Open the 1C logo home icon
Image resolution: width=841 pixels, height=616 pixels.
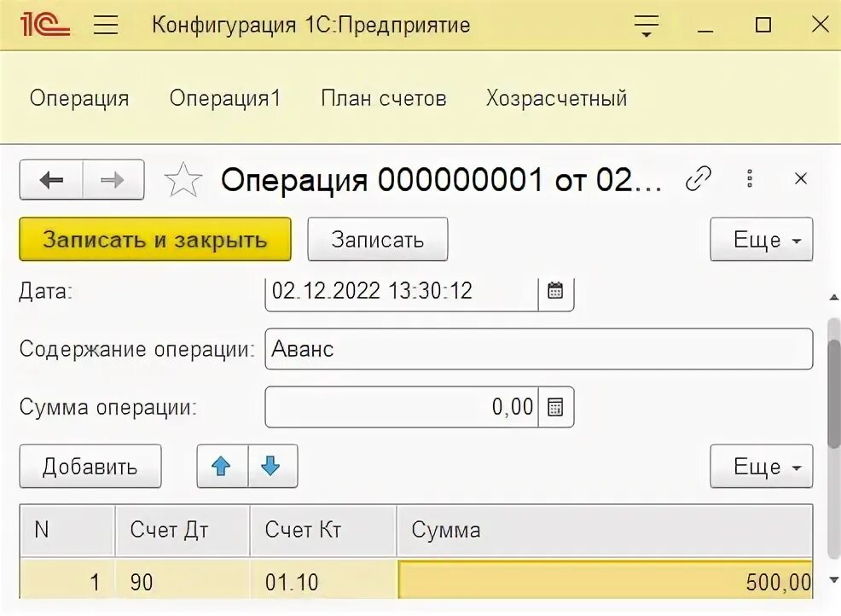coord(45,25)
